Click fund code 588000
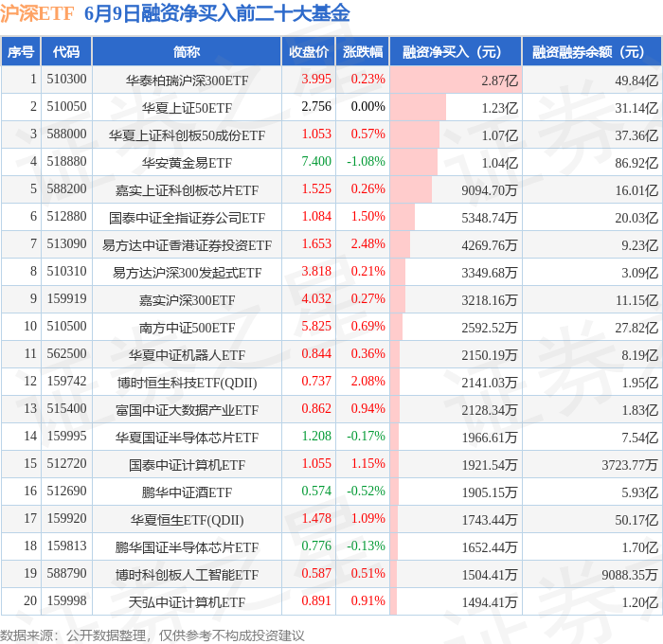 point(66,134)
